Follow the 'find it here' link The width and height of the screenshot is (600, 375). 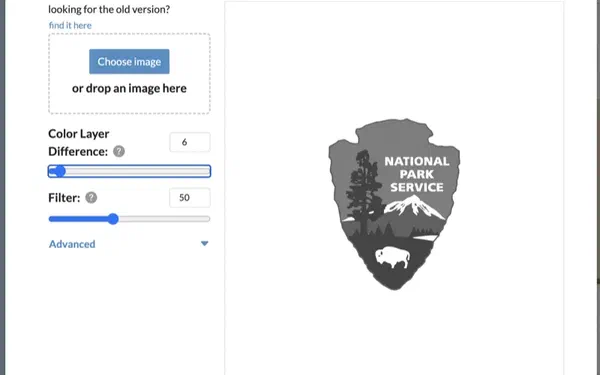click(x=70, y=25)
